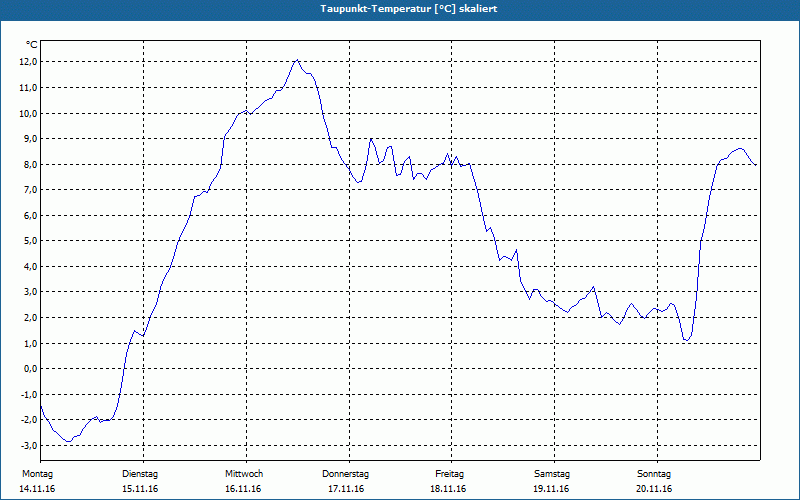Click the 10,0 axis value
Image resolution: width=800 pixels, height=500 pixels.
click(28, 113)
